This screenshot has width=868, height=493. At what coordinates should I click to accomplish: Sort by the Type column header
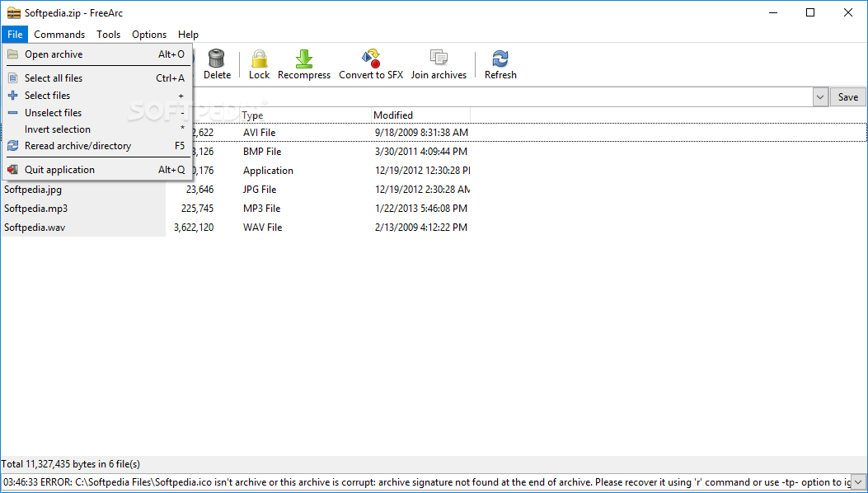306,115
